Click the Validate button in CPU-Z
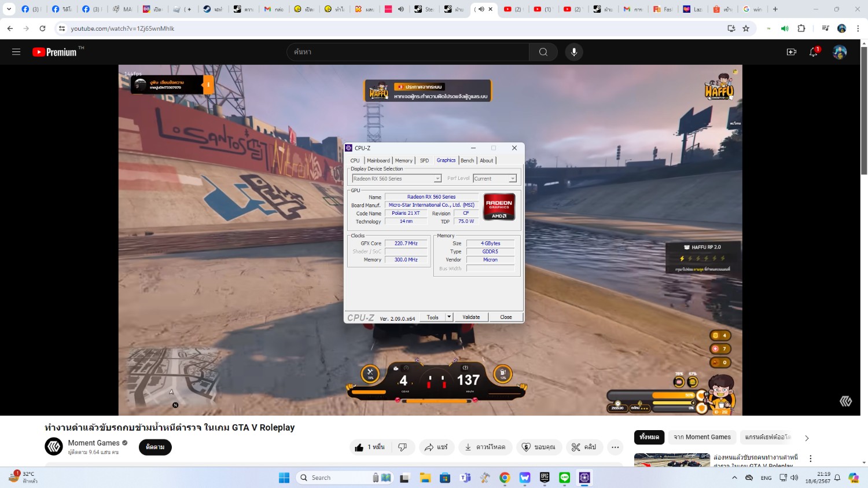868x488 pixels. [471, 317]
